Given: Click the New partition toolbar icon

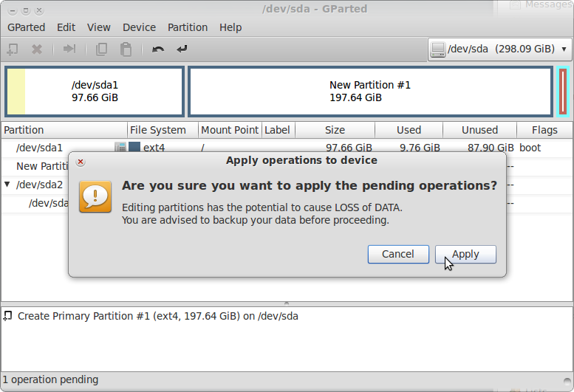Looking at the screenshot, I should point(13,49).
